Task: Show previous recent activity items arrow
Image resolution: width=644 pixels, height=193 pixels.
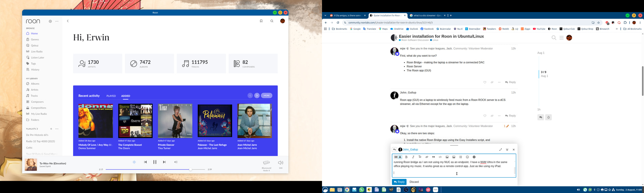Action: (250, 95)
